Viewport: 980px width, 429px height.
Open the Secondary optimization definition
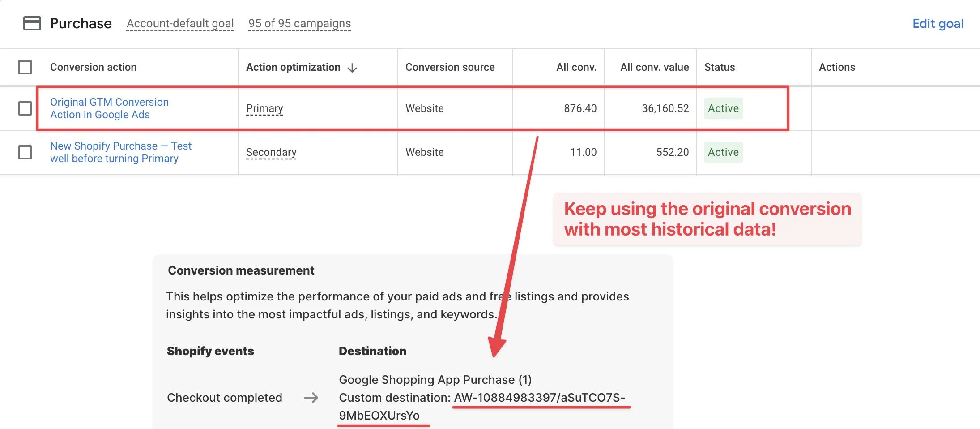click(x=271, y=152)
